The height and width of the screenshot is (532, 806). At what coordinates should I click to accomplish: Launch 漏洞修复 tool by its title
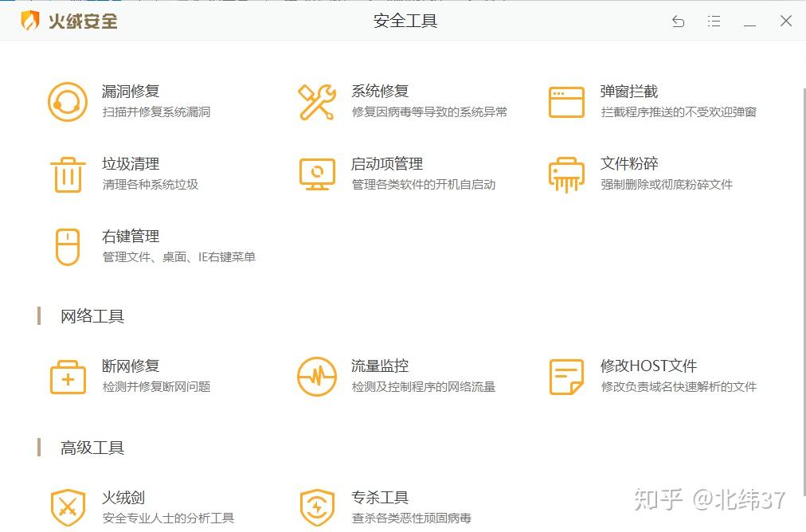click(131, 92)
